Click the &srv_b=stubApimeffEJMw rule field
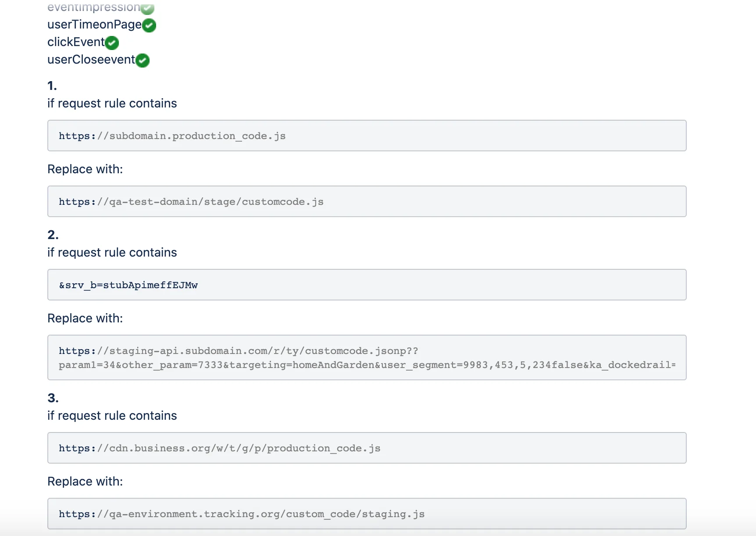The image size is (756, 536). point(367,285)
